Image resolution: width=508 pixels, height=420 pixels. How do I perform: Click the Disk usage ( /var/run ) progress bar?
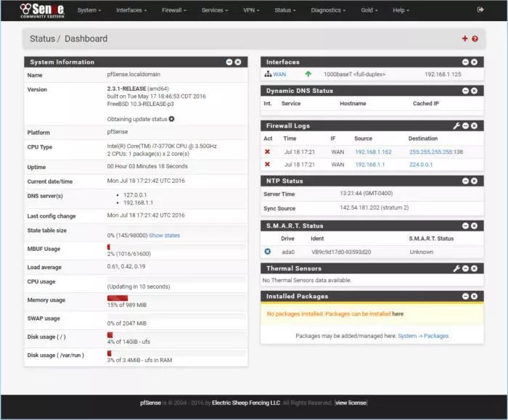(x=176, y=353)
